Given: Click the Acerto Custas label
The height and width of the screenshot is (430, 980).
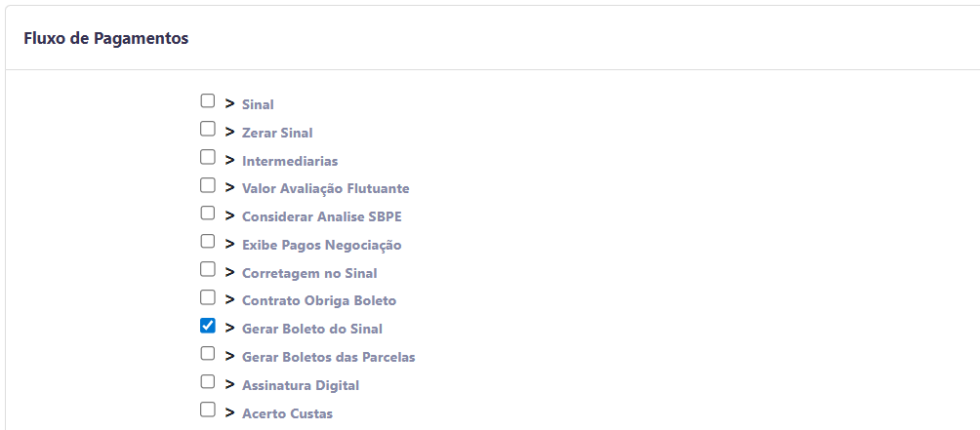Looking at the screenshot, I should tap(287, 413).
